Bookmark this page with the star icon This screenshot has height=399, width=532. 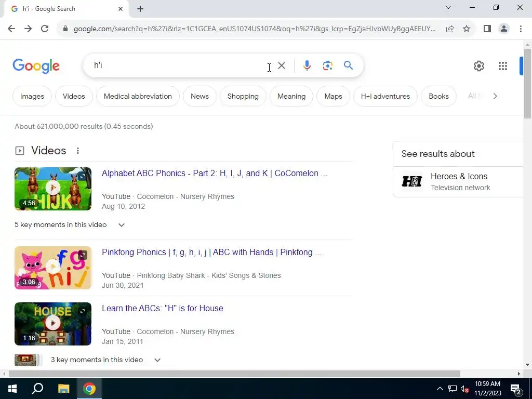click(467, 29)
